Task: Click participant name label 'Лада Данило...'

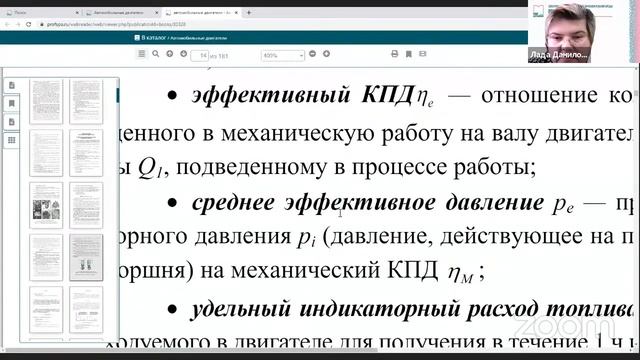Action: coord(558,55)
